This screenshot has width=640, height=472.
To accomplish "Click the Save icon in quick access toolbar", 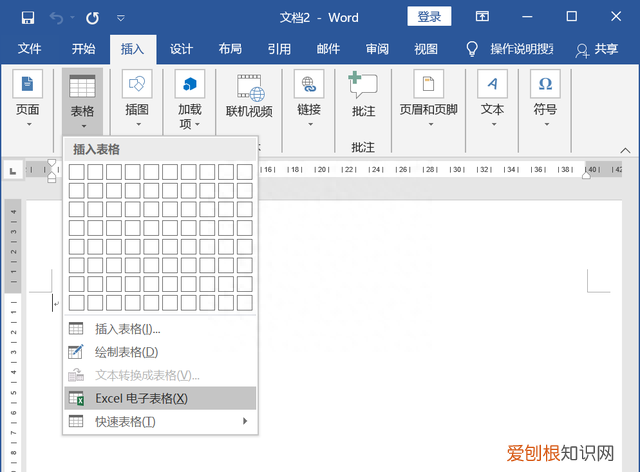I will tap(28, 18).
